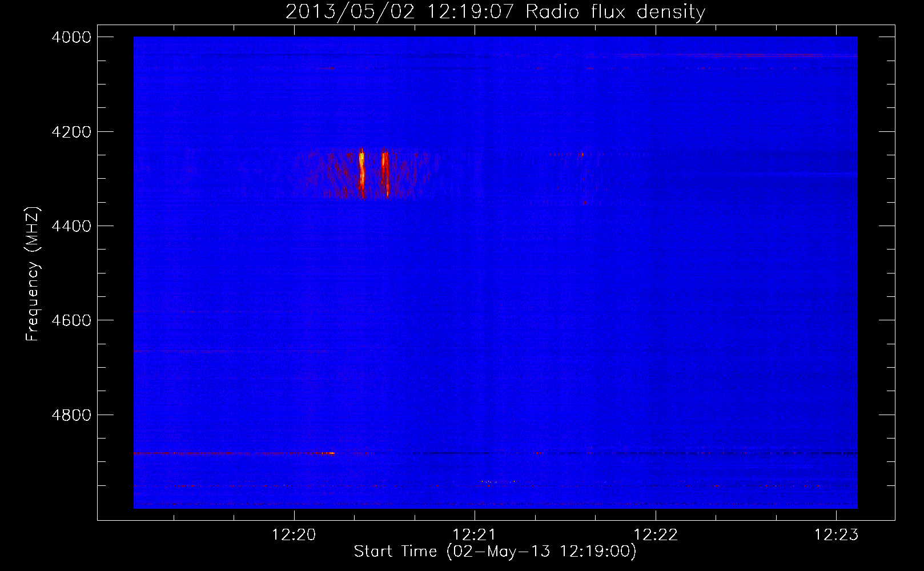The image size is (924, 571).
Task: Click the second red burst streak near 4300 MHz
Action: 385,174
